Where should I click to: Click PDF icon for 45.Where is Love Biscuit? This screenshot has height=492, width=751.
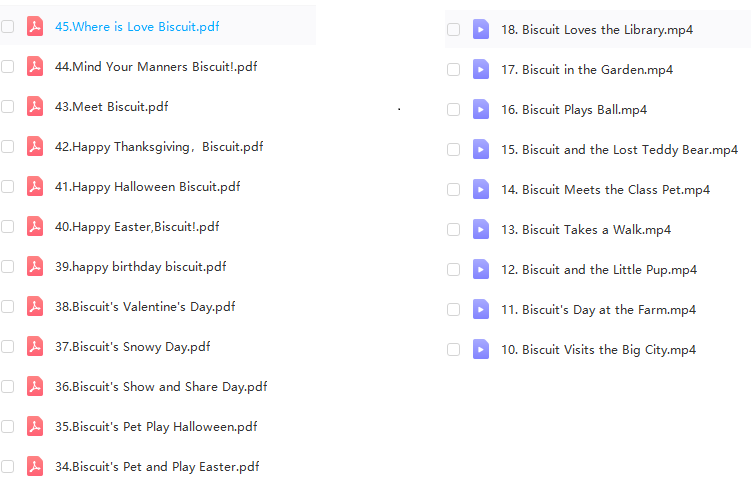click(x=34, y=26)
